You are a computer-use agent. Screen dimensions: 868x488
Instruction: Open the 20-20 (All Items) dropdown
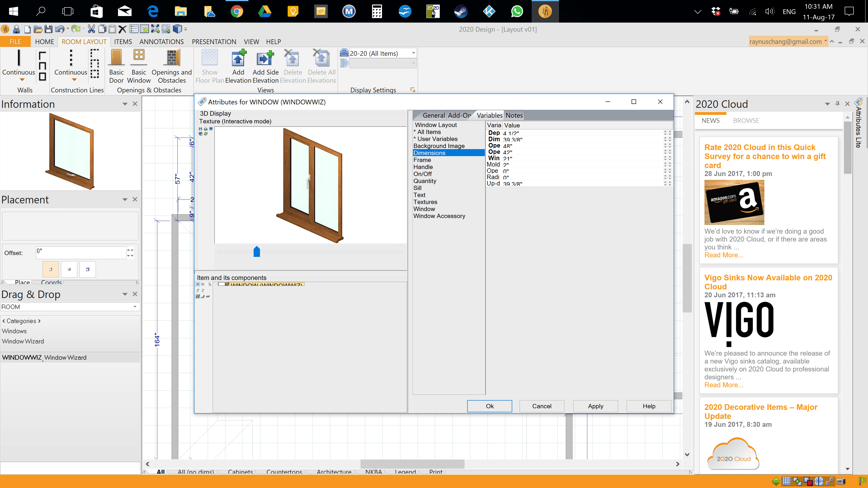click(x=413, y=53)
